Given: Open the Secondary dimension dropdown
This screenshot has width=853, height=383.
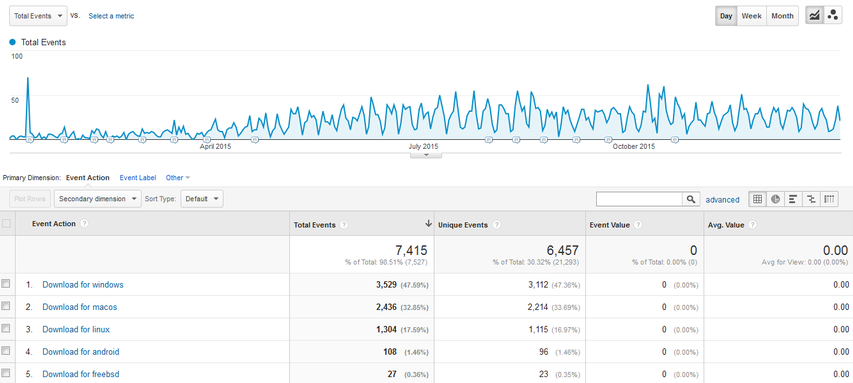Looking at the screenshot, I should 98,199.
